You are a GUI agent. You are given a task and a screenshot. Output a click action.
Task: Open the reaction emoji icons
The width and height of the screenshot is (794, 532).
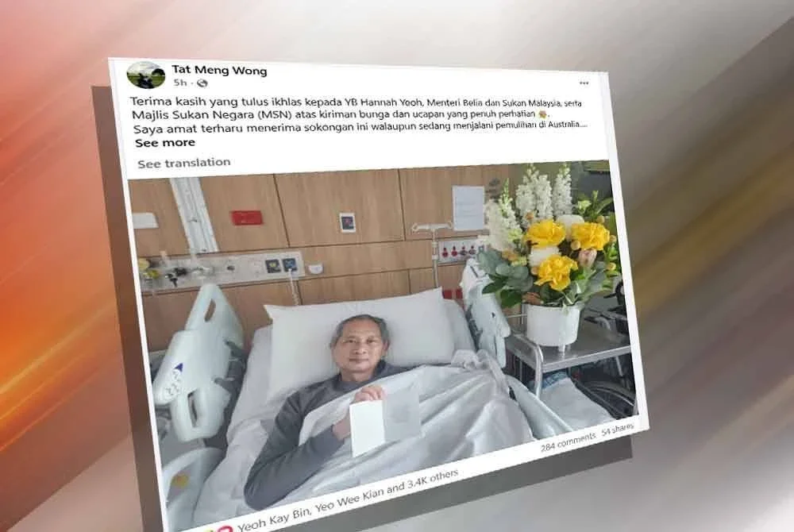(x=215, y=529)
